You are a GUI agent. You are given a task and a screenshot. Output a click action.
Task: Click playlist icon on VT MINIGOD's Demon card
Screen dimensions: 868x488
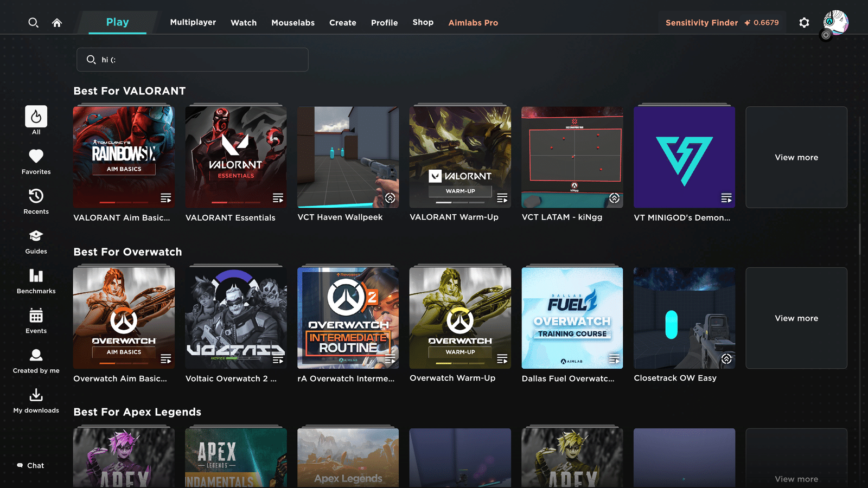pyautogui.click(x=726, y=198)
